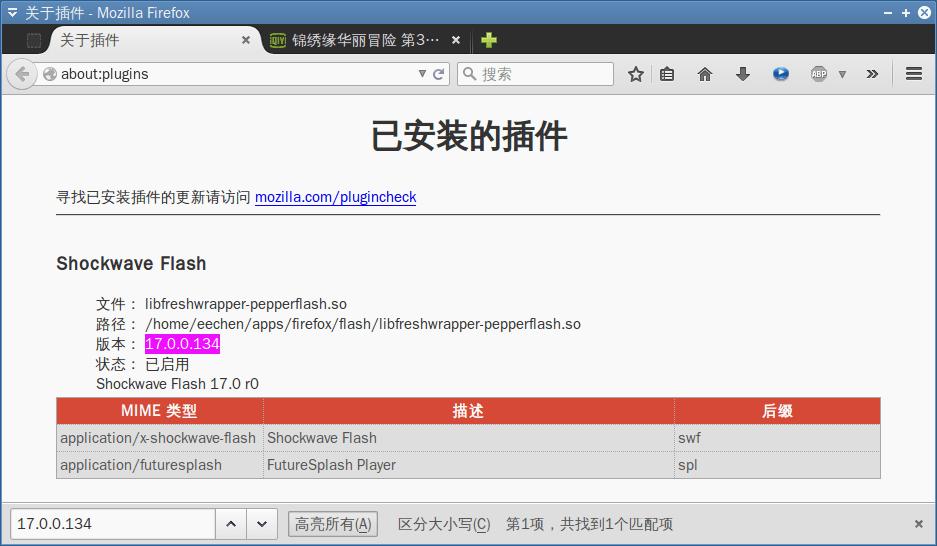Click the Shockwave Flash heading

click(x=131, y=263)
